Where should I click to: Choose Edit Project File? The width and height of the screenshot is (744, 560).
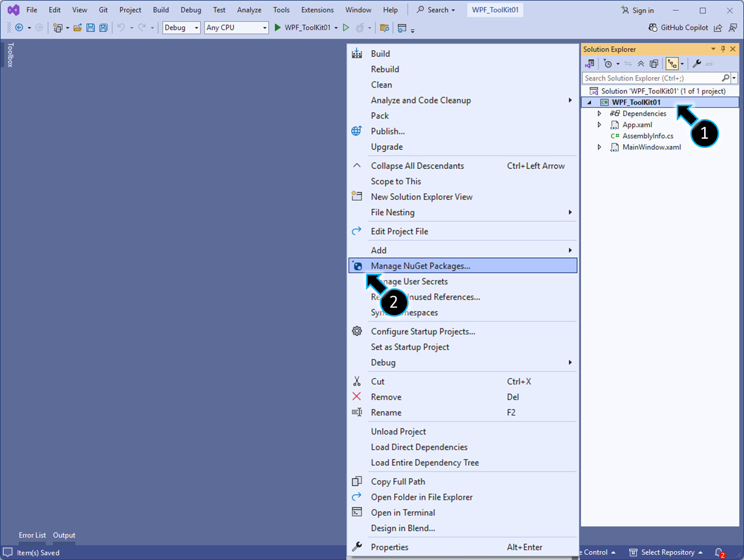point(463,231)
